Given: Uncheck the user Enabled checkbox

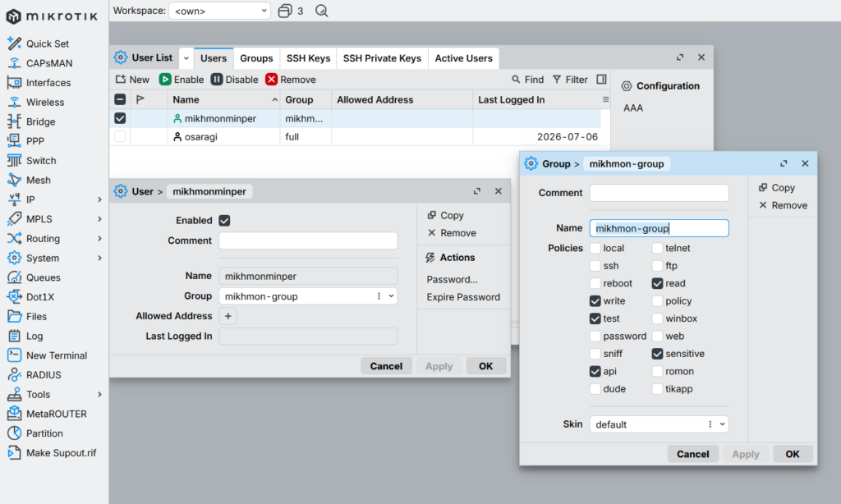Looking at the screenshot, I should tap(224, 220).
